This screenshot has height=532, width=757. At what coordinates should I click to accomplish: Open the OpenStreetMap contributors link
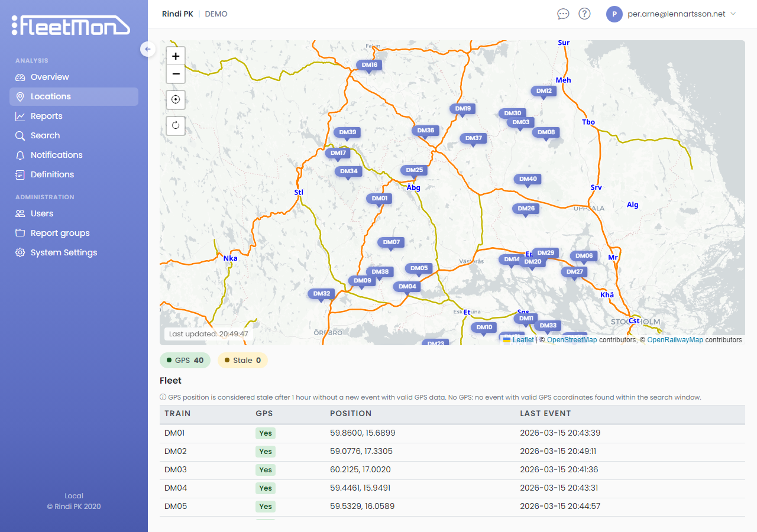[x=572, y=339]
